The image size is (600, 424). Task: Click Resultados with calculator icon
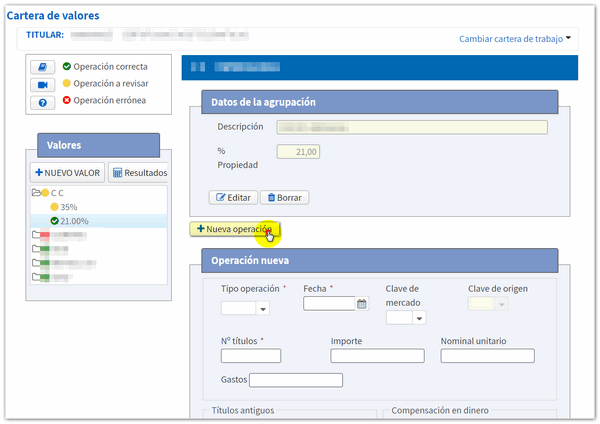pyautogui.click(x=139, y=173)
